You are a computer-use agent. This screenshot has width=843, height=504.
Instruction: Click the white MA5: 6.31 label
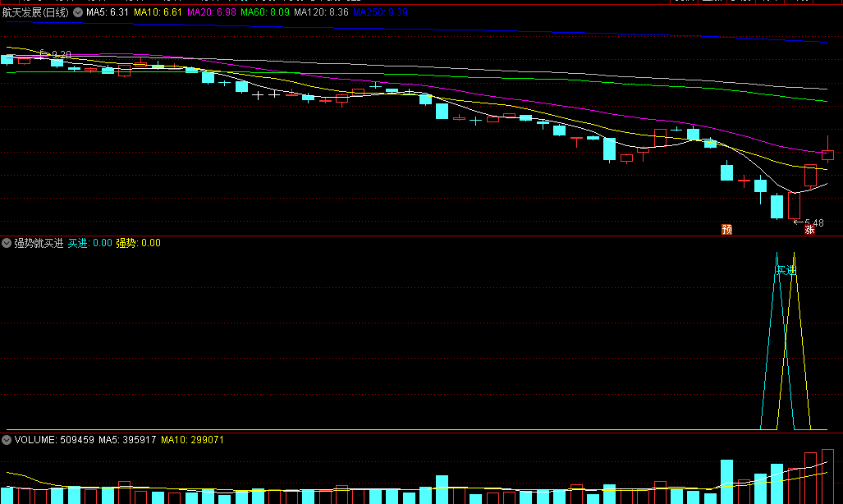point(107,12)
